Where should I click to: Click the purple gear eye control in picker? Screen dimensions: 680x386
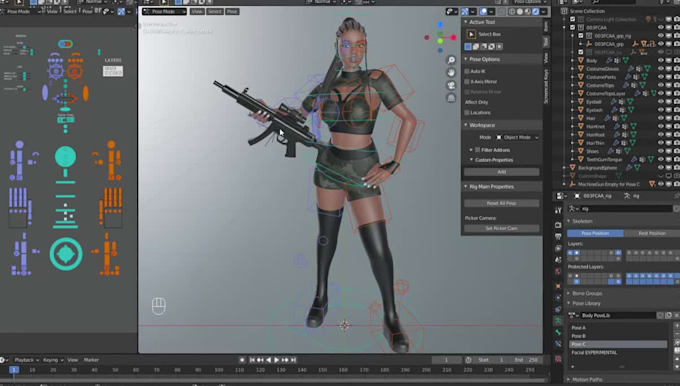(x=56, y=71)
